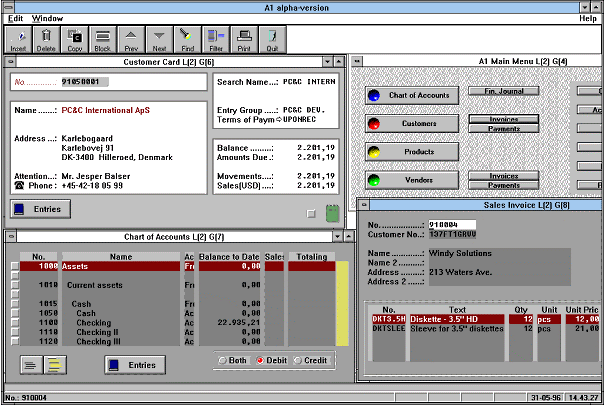The width and height of the screenshot is (605, 405).
Task: Click the Print toolbar icon
Action: coord(243,38)
